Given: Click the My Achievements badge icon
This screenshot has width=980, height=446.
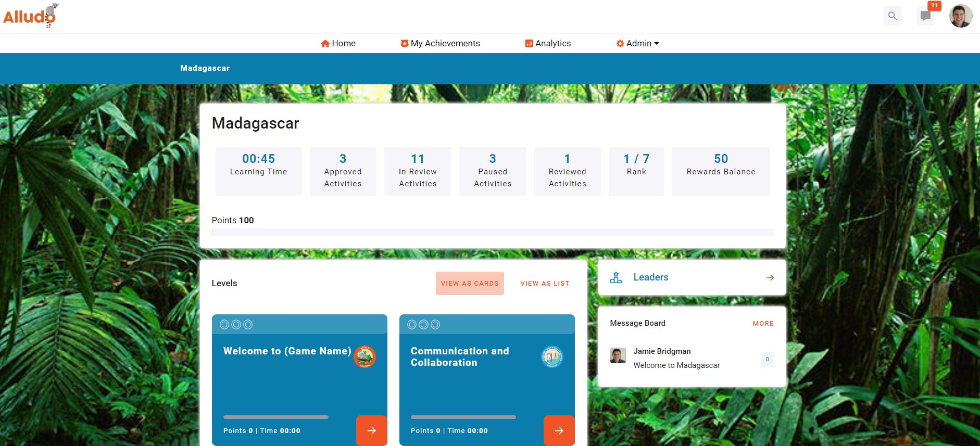Looking at the screenshot, I should [405, 44].
